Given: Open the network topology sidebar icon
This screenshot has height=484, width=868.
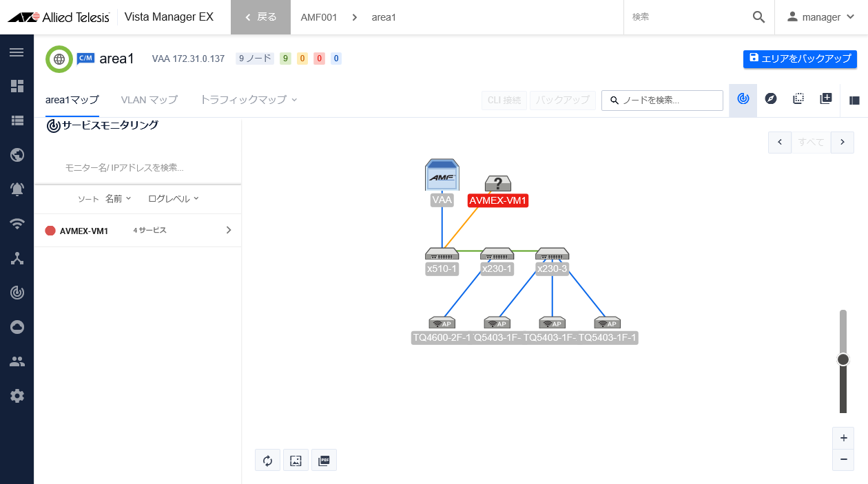Looking at the screenshot, I should pos(17,258).
